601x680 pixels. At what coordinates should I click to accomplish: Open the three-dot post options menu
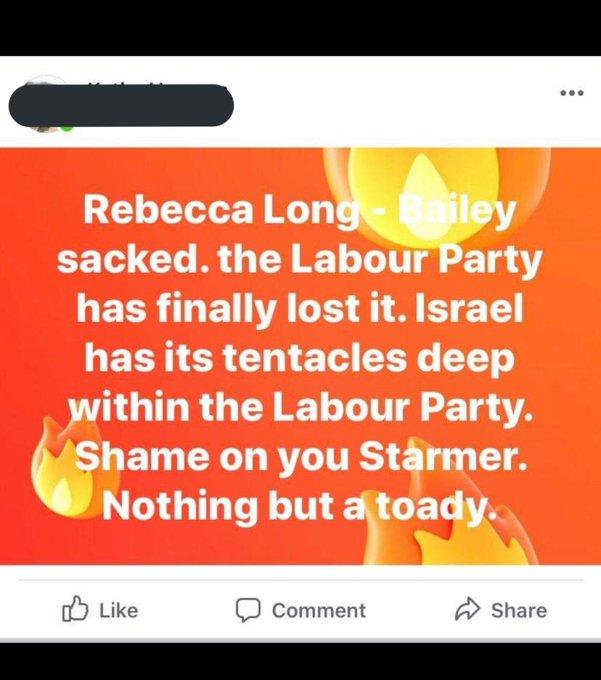pos(571,94)
